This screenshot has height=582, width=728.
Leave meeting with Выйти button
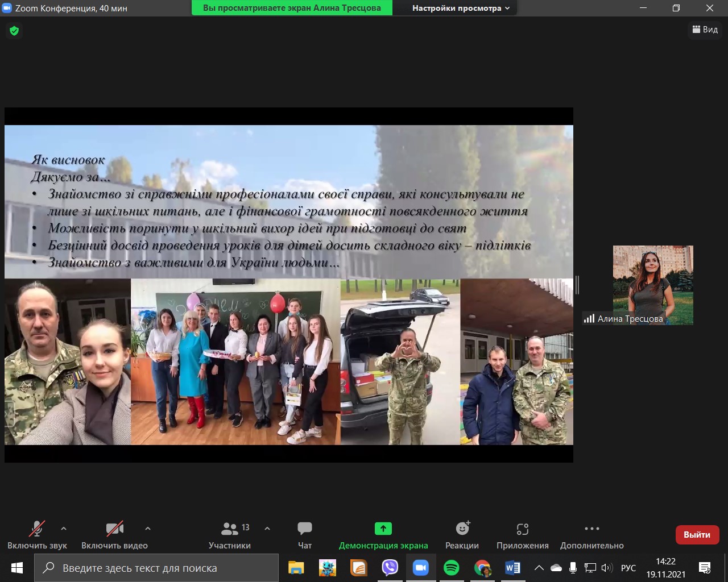(697, 535)
